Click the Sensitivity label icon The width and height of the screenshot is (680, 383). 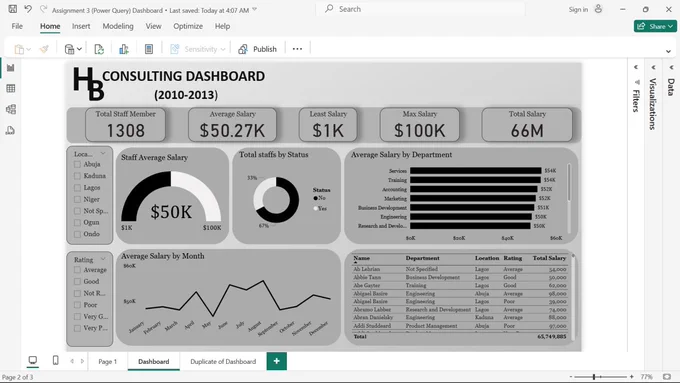174,49
